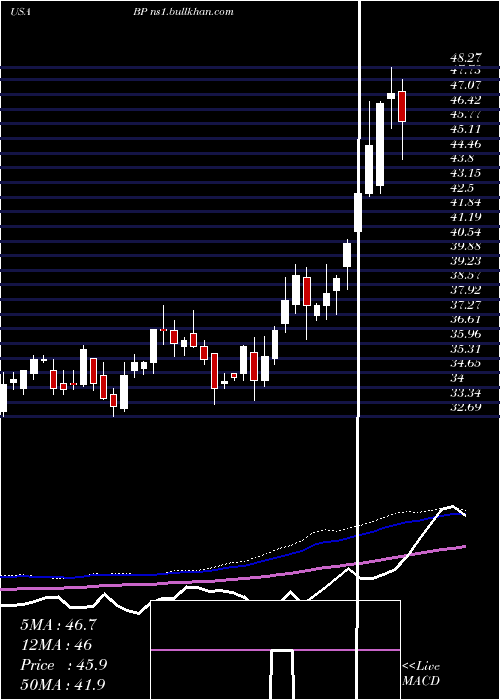Click the 34.65 price label

[466, 363]
